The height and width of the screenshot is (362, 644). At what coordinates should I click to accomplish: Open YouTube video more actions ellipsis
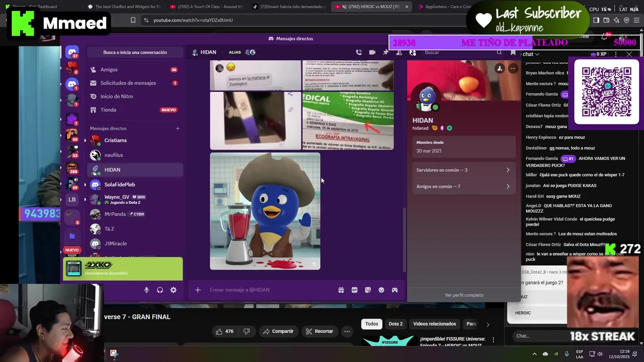pos(347,331)
